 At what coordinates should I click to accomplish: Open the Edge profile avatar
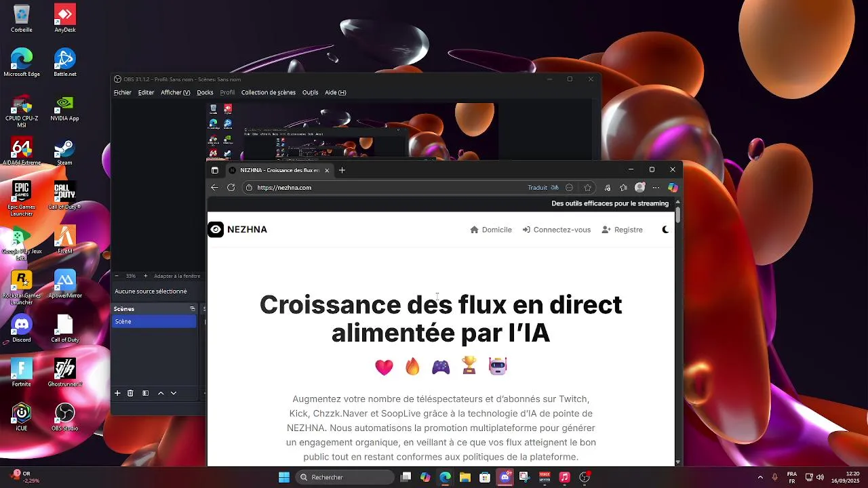[x=639, y=188]
